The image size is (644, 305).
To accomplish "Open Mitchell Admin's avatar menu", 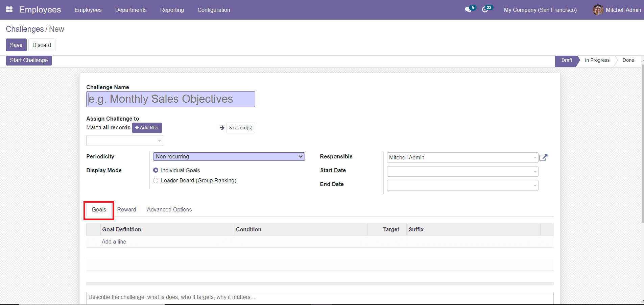I will point(598,10).
